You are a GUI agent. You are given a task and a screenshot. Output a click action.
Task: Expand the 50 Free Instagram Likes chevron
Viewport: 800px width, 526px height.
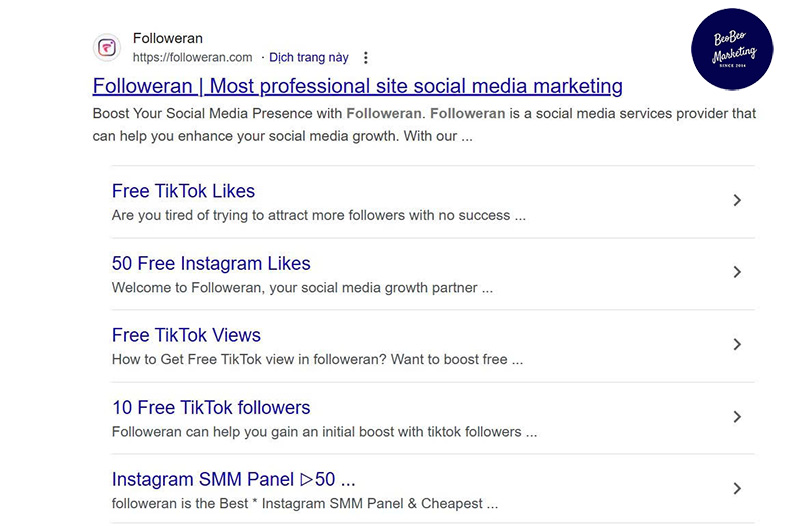[737, 272]
